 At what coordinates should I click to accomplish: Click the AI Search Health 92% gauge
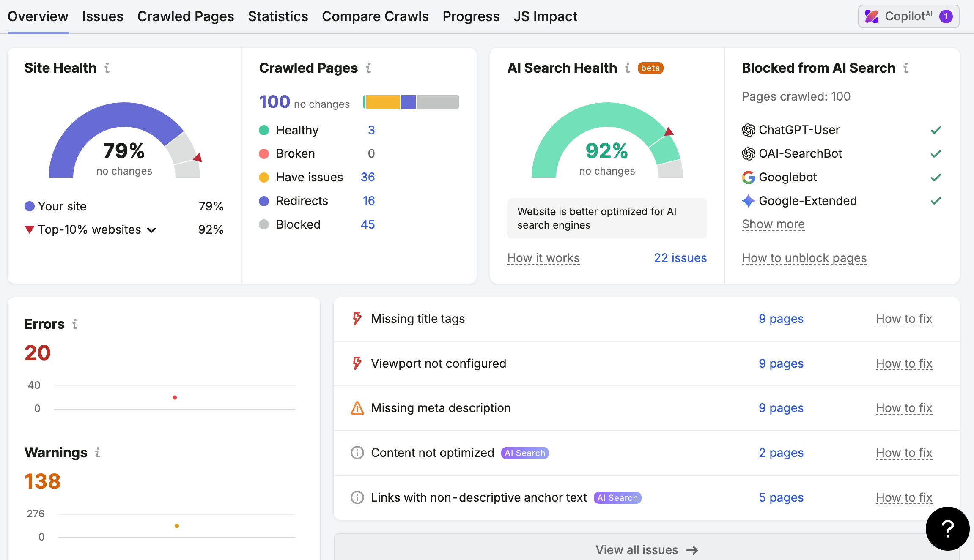click(607, 140)
